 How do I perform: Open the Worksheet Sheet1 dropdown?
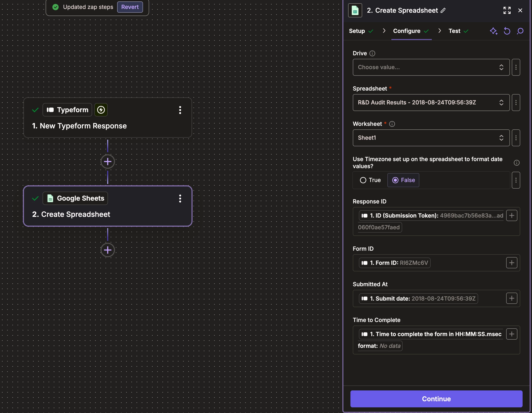coord(431,138)
